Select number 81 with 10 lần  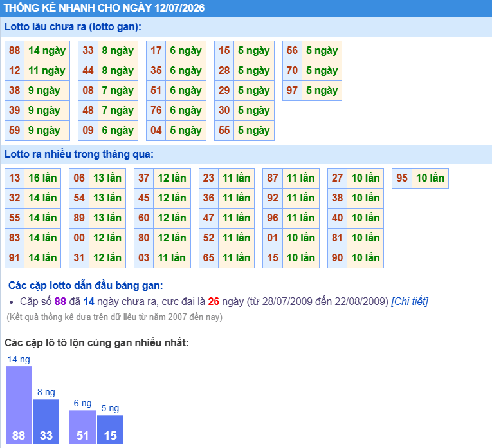pos(337,238)
